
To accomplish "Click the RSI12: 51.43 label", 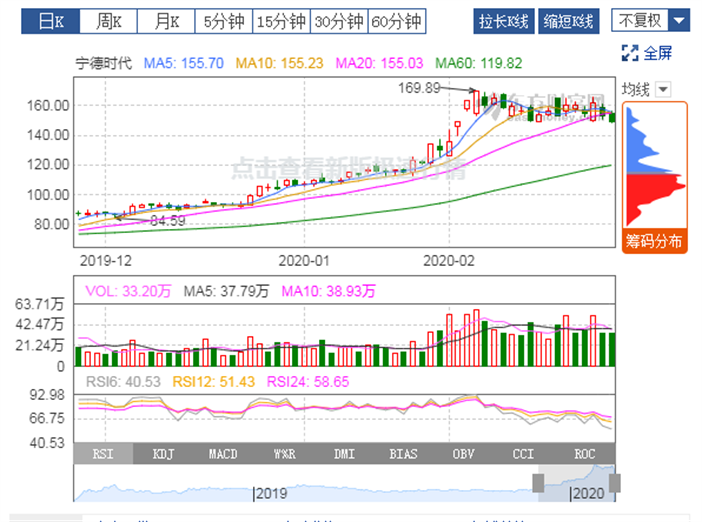I will tap(214, 381).
